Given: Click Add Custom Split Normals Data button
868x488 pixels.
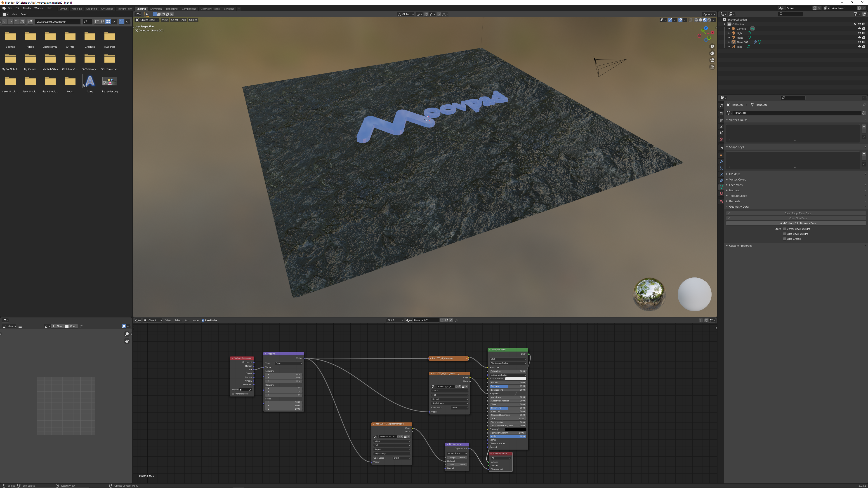Looking at the screenshot, I should click(796, 223).
